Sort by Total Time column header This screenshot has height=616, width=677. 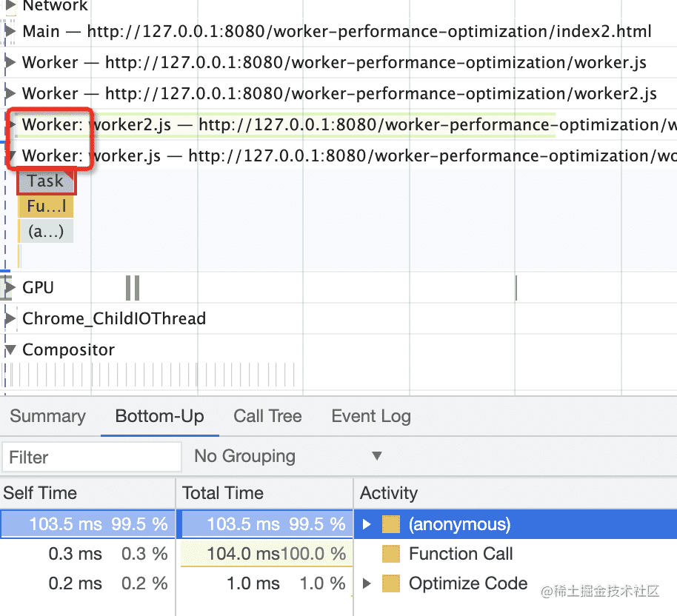pos(223,493)
